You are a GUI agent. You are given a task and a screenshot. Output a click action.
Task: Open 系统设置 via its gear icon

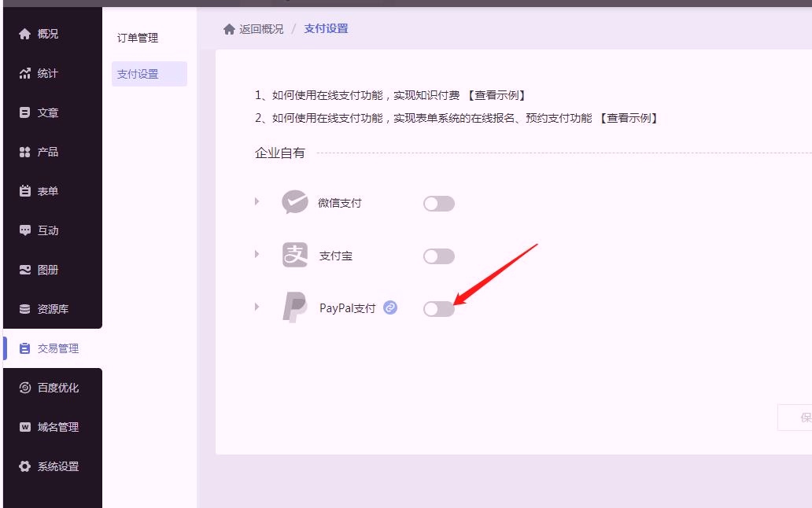click(24, 466)
